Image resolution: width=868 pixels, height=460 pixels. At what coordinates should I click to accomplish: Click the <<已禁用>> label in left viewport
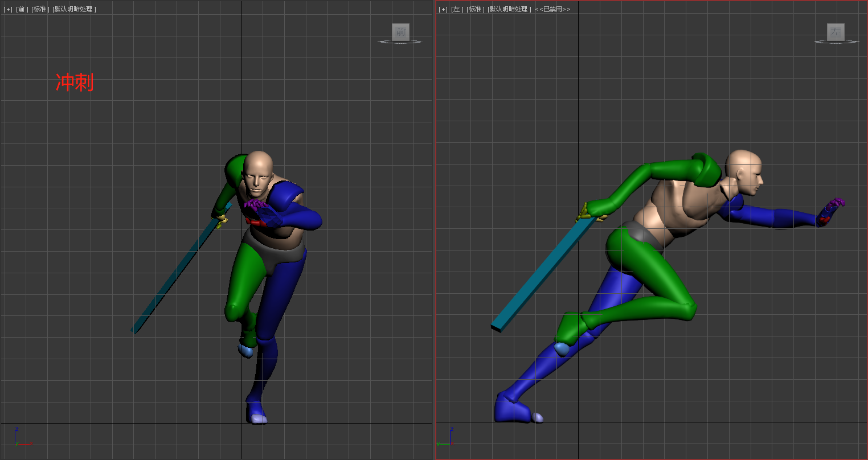tap(552, 9)
